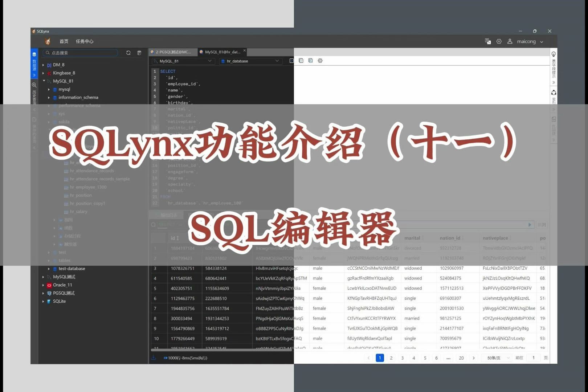The image size is (588, 392).
Task: Click the next page arrow in pagination
Action: [474, 358]
